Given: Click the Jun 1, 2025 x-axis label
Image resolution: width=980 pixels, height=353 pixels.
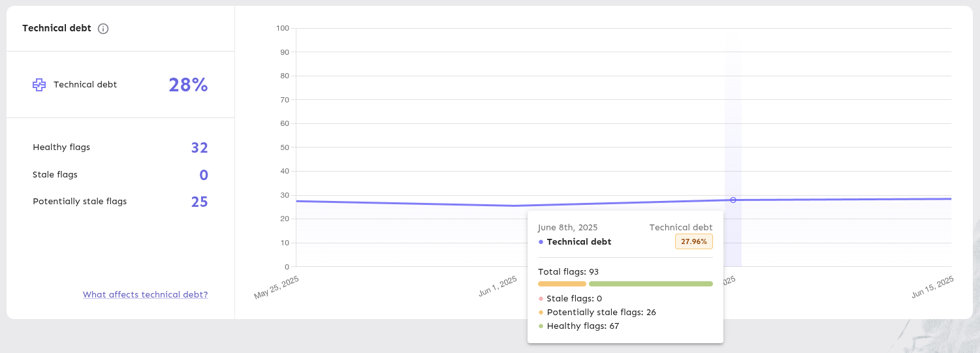Looking at the screenshot, I should 498,287.
